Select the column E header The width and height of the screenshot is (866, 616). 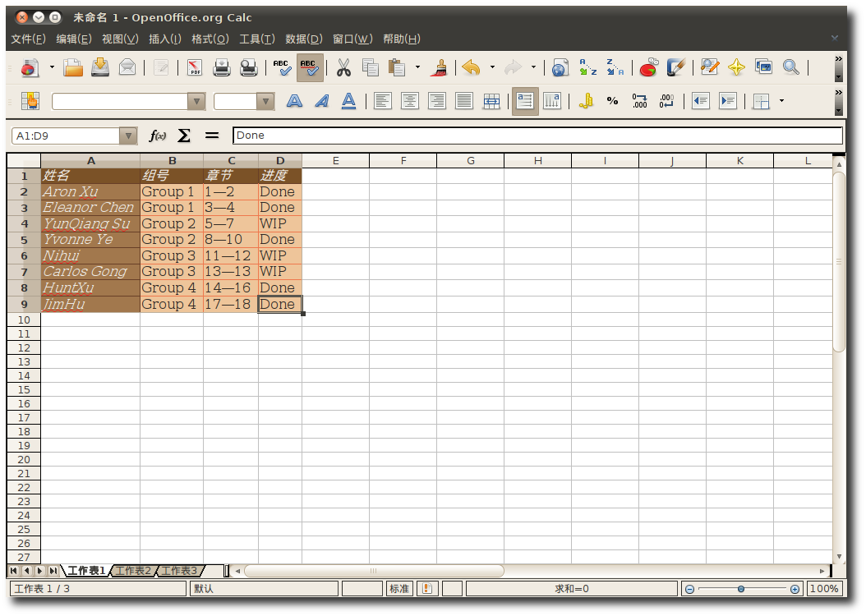[x=335, y=160]
